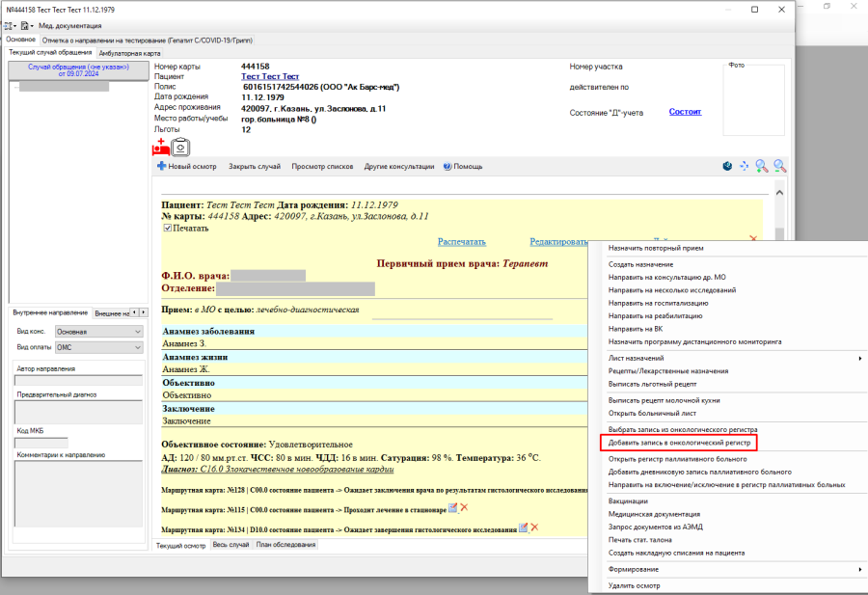The width and height of the screenshot is (868, 595).
Task: Click the clipboard icon beside the bed icon
Action: (180, 148)
